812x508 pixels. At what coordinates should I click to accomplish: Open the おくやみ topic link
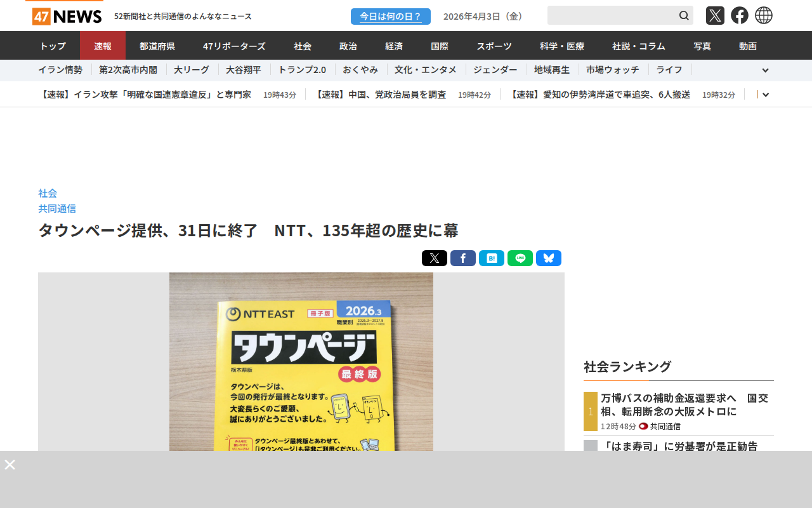(x=360, y=70)
